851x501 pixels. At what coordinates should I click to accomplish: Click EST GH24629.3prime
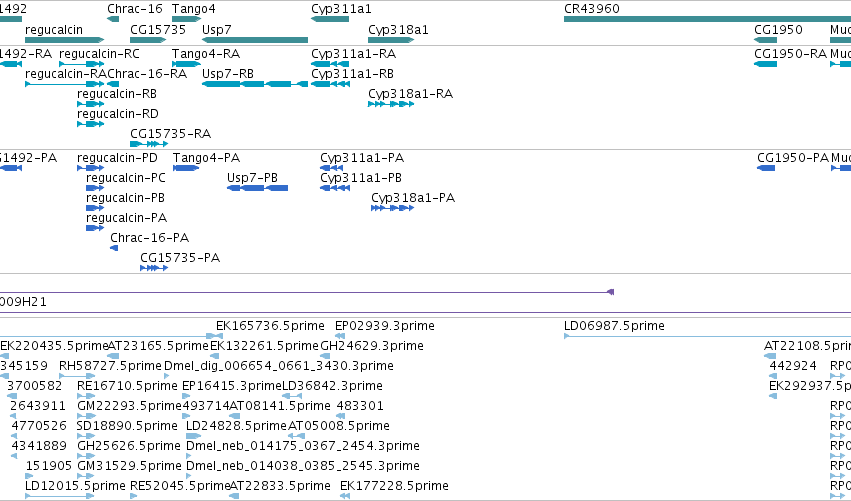(372, 346)
